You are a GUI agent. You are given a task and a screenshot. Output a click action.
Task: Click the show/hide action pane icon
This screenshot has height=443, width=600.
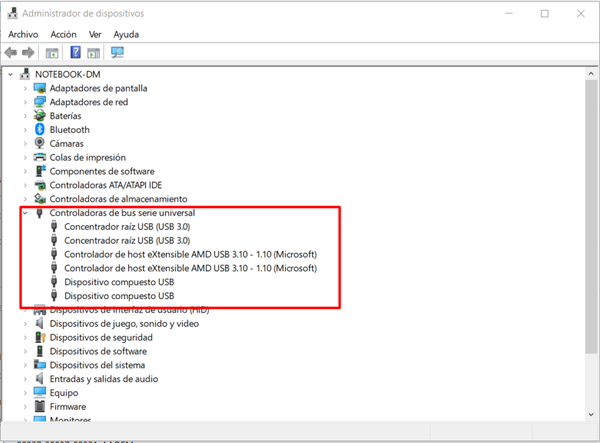pos(93,53)
